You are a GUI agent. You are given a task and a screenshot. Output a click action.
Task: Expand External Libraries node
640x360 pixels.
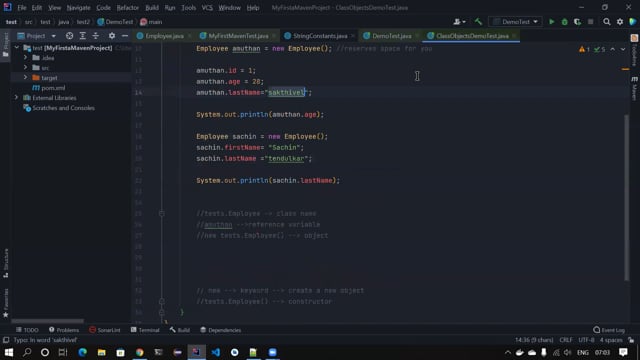pos(16,98)
